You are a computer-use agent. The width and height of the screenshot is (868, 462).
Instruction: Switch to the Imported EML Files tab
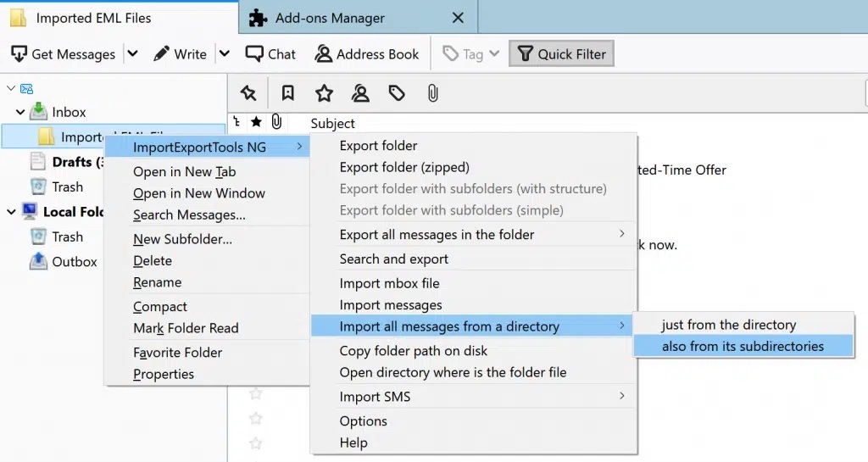click(119, 18)
